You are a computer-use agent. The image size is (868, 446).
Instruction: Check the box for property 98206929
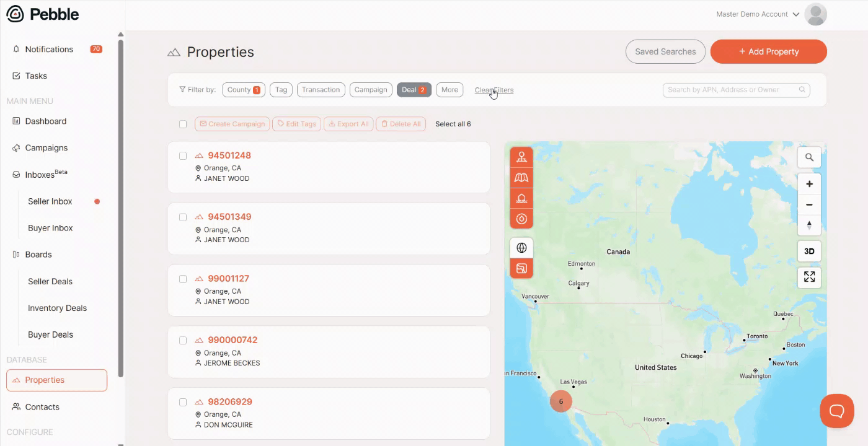(x=183, y=402)
